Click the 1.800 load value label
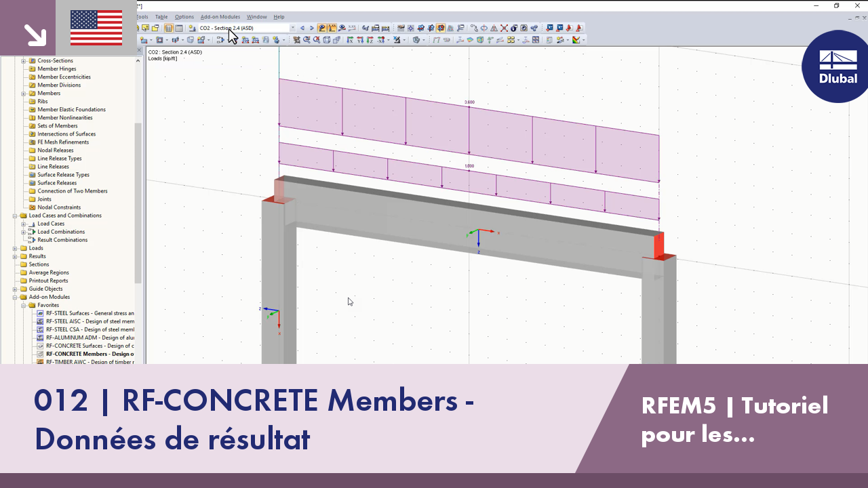The height and width of the screenshot is (488, 868). pyautogui.click(x=469, y=166)
